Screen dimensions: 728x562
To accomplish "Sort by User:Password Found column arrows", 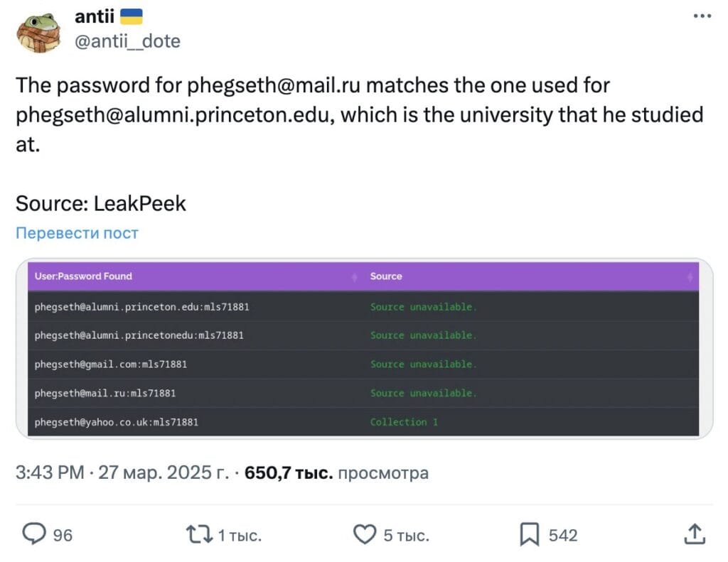I will point(354,277).
